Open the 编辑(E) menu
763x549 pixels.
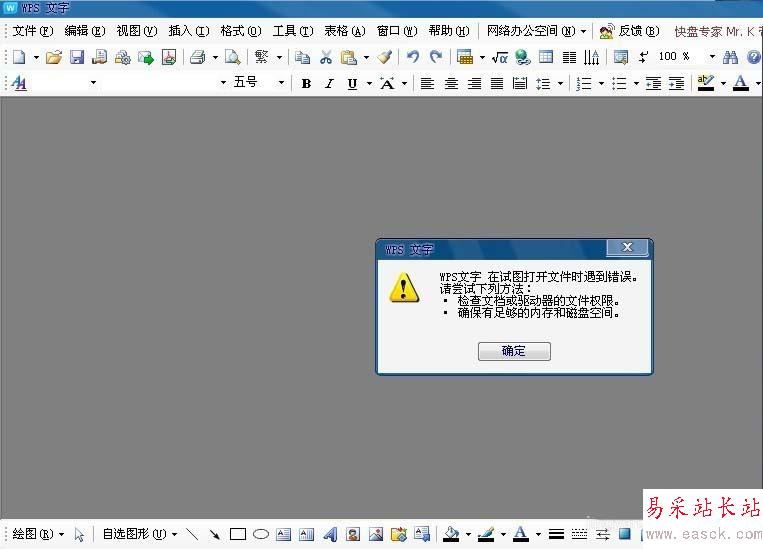tap(85, 31)
